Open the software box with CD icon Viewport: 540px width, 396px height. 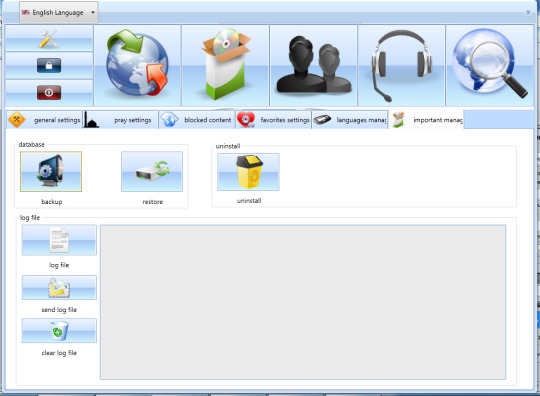(225, 65)
